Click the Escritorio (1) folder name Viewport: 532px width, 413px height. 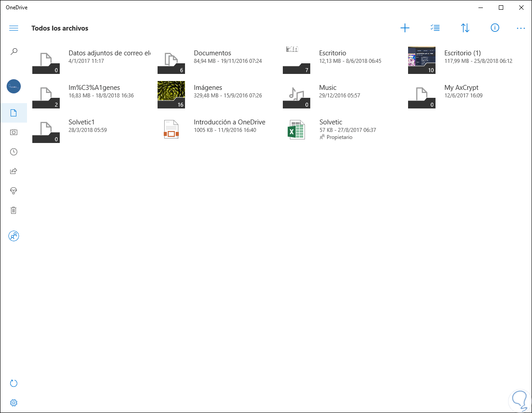click(x=463, y=53)
